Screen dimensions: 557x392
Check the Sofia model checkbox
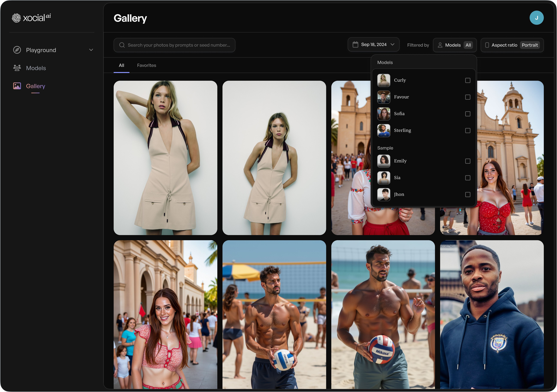tap(468, 114)
